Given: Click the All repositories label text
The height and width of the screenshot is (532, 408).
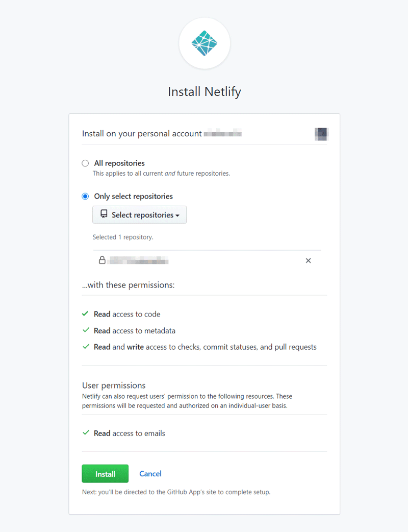Looking at the screenshot, I should point(119,163).
